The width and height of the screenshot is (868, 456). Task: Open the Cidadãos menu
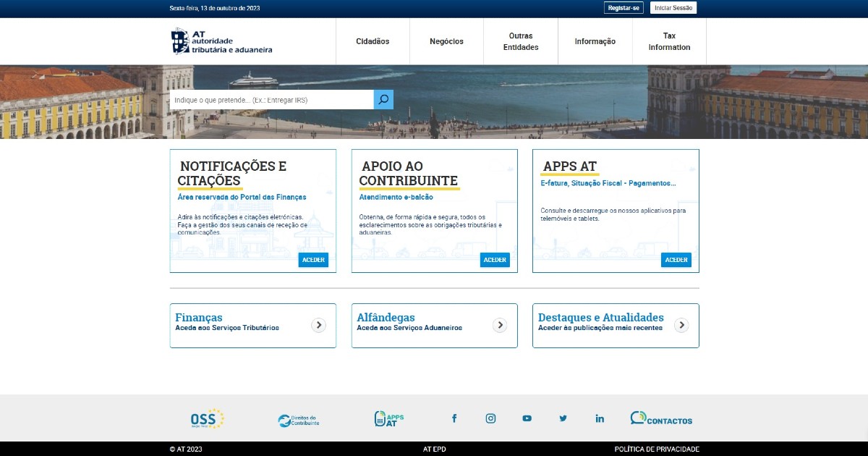click(373, 41)
